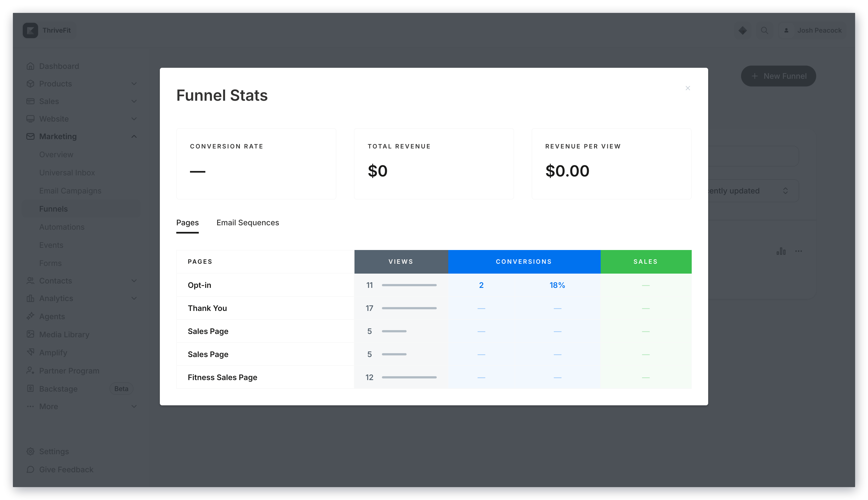Expand the More chevron
This screenshot has width=868, height=500.
click(x=134, y=406)
